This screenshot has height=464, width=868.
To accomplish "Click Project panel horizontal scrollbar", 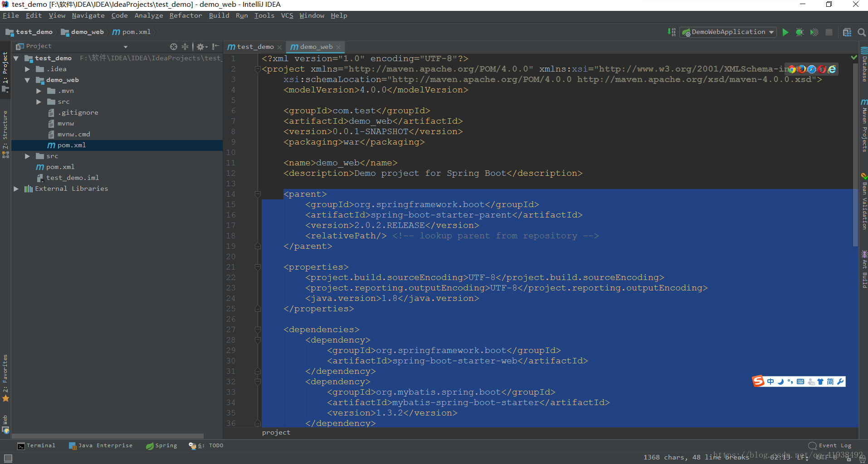I will (x=107, y=436).
